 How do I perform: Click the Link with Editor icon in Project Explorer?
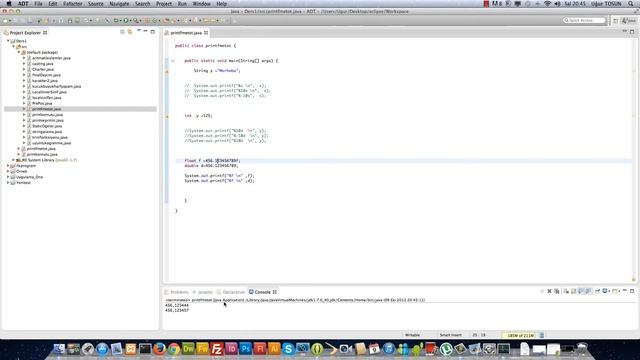[x=130, y=31]
